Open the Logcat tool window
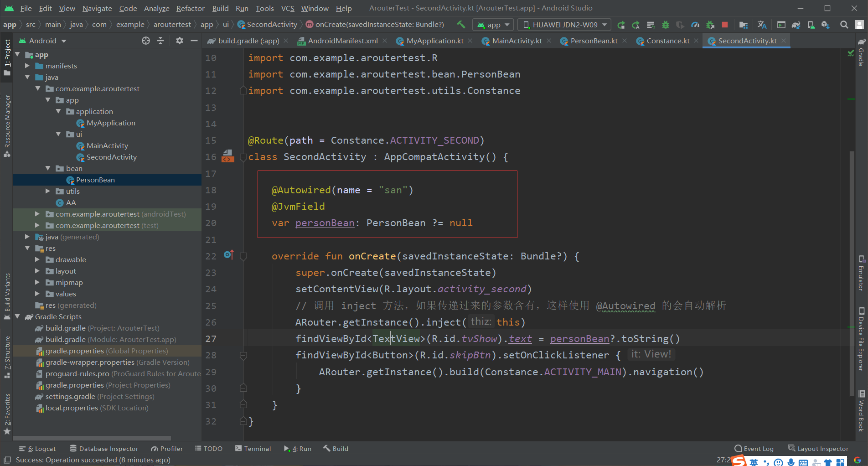The image size is (868, 466). (38, 449)
